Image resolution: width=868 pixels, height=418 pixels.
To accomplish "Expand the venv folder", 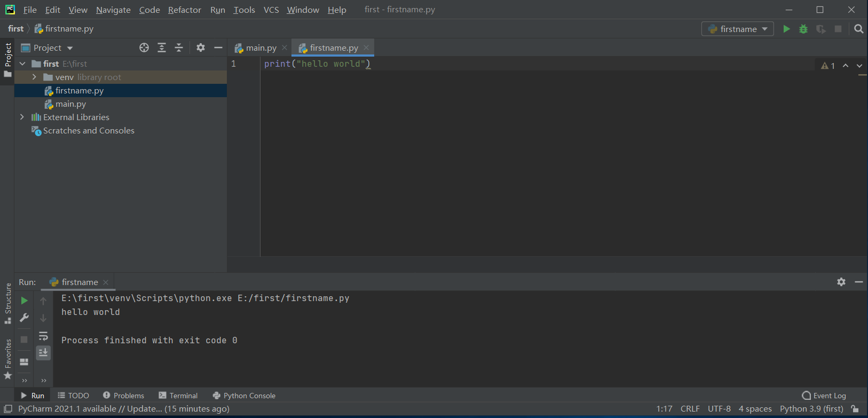I will (34, 77).
